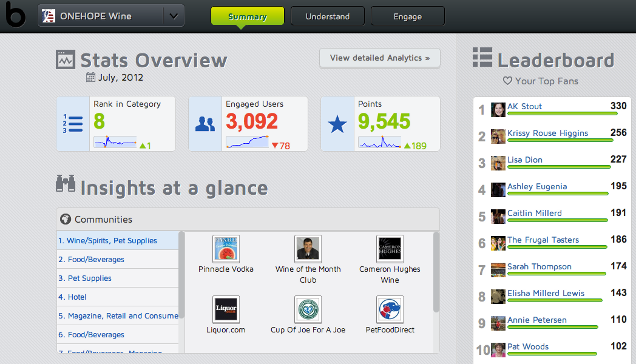Click the Leaderboard list icon

click(482, 57)
